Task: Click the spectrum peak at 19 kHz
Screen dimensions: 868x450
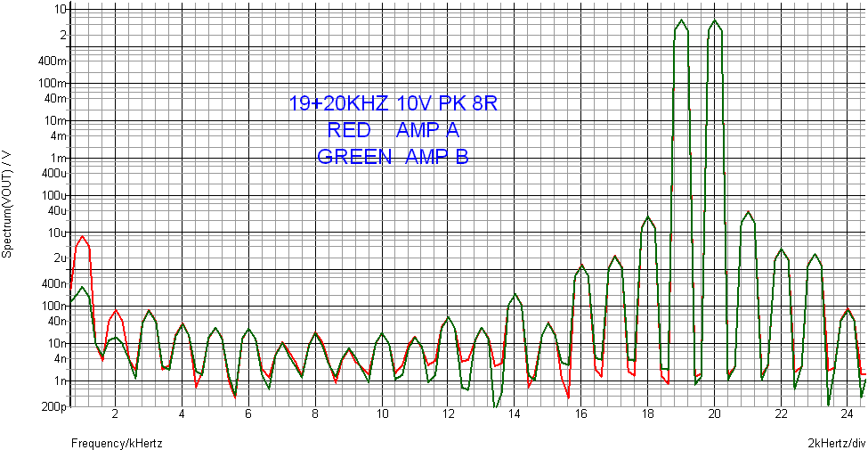Action: [681, 20]
